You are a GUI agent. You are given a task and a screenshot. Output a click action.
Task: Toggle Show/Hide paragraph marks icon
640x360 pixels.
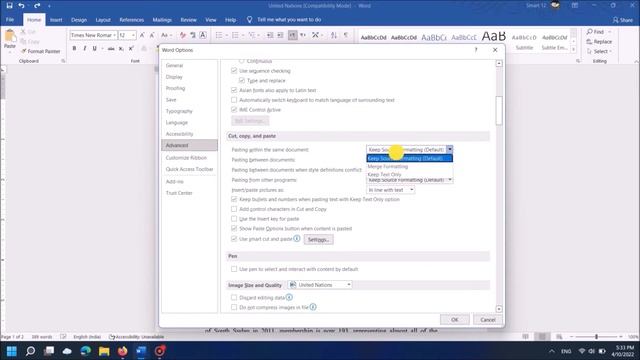point(346,36)
